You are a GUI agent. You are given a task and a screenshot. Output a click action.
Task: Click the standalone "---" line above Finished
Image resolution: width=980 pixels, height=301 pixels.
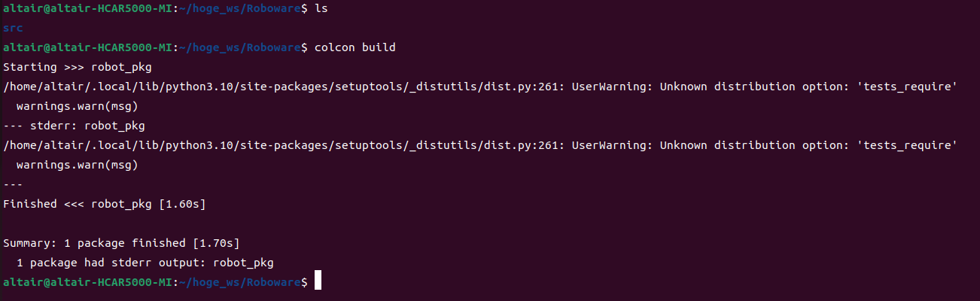(x=13, y=184)
